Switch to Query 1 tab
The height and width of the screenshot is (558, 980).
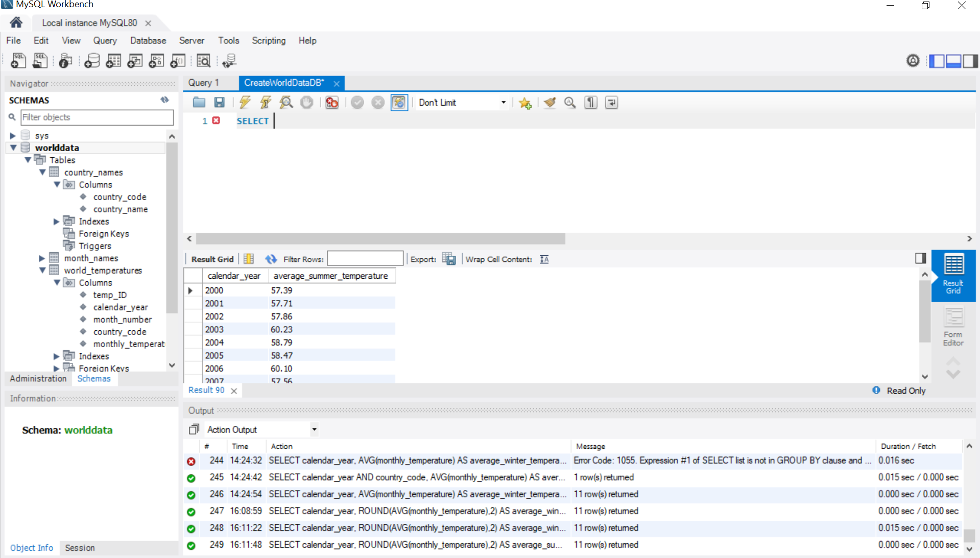pyautogui.click(x=204, y=83)
